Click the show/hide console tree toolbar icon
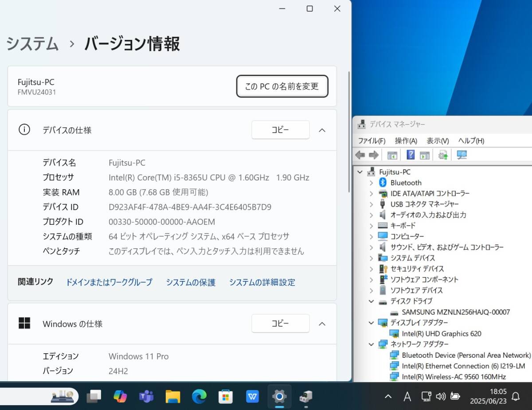The image size is (532, 410). pyautogui.click(x=392, y=155)
